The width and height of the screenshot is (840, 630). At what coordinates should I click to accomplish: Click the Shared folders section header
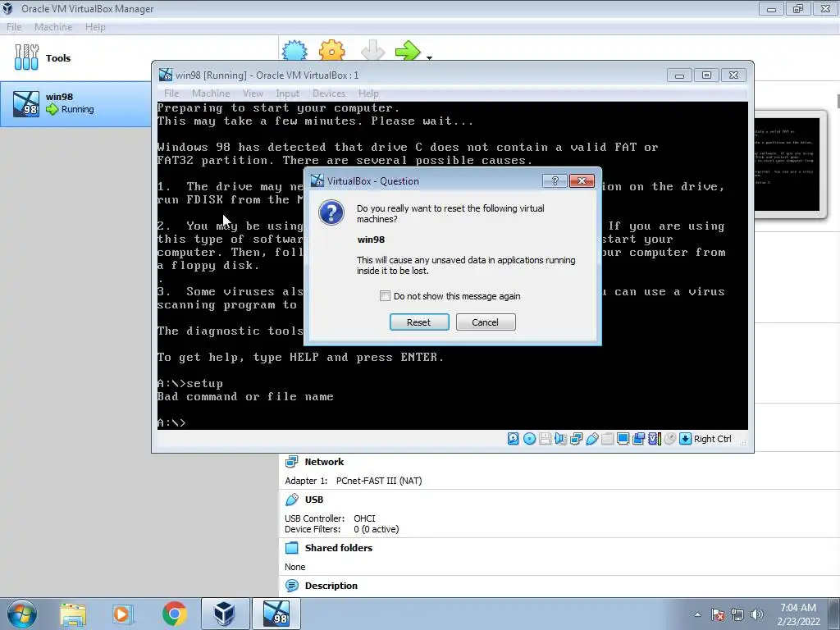point(339,547)
